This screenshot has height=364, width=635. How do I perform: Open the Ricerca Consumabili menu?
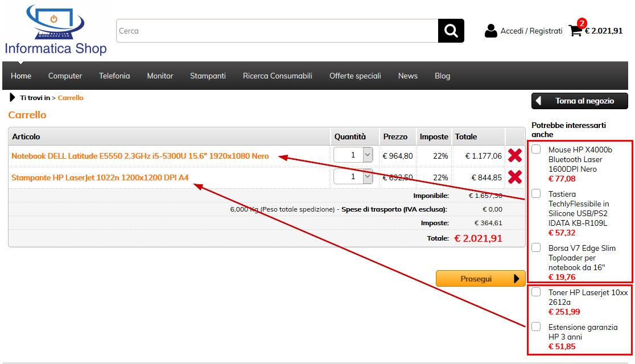[x=278, y=76]
